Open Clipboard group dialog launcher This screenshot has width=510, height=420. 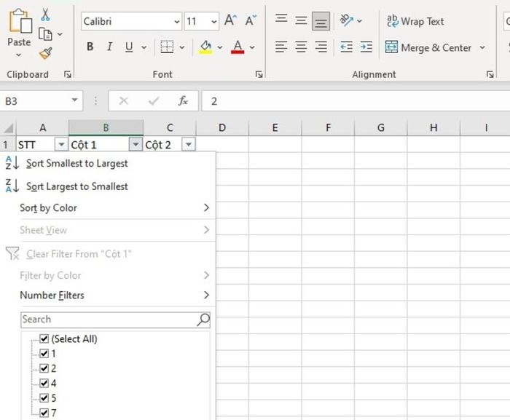(x=67, y=75)
